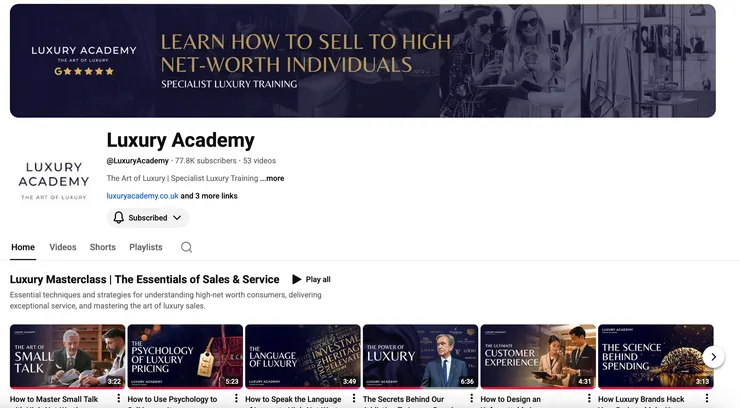Click the notification bell icon on Subscribed
The width and height of the screenshot is (740, 408).
[118, 217]
